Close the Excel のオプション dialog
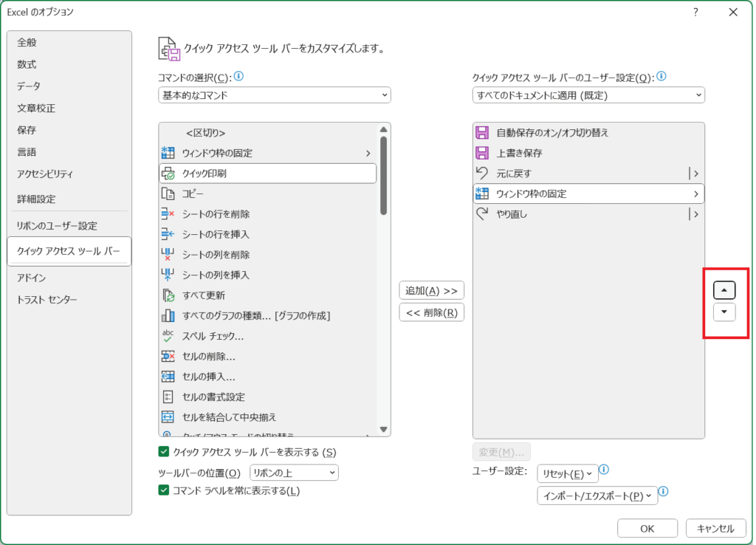The height and width of the screenshot is (545, 756). 733,12
